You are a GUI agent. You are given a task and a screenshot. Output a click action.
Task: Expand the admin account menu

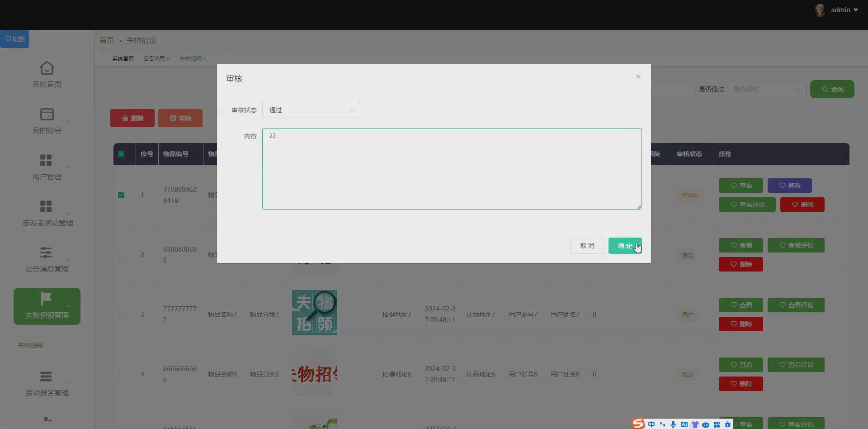tap(844, 10)
